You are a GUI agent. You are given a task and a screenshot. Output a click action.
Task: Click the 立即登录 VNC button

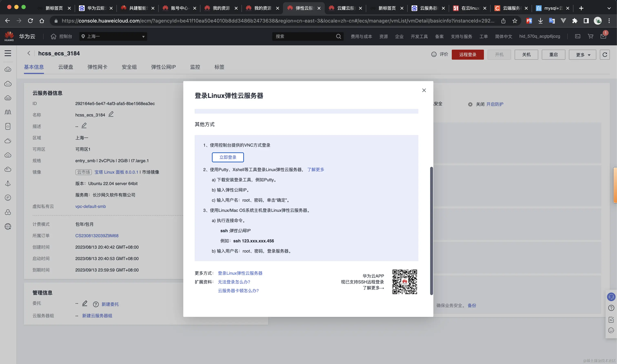(227, 157)
